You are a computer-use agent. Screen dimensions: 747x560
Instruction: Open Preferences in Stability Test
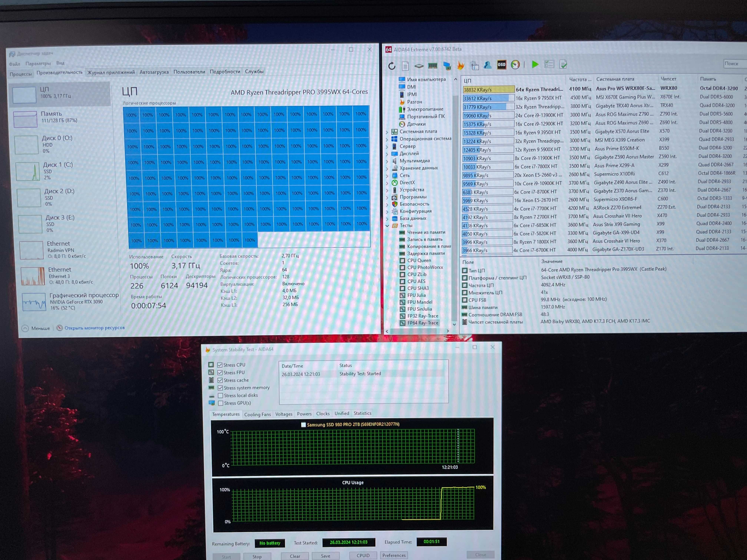click(394, 555)
